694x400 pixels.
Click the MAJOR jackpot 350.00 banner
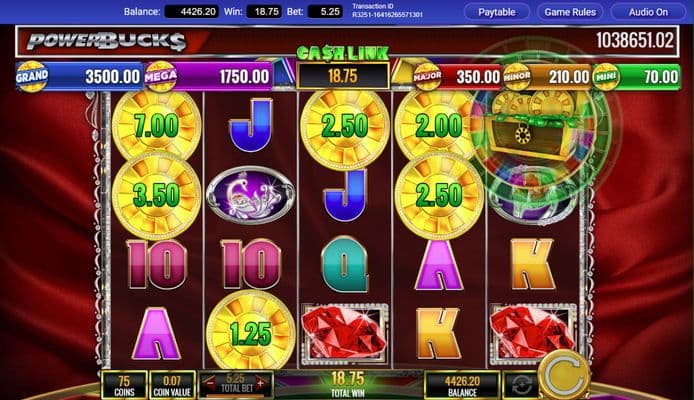pyautogui.click(x=457, y=77)
